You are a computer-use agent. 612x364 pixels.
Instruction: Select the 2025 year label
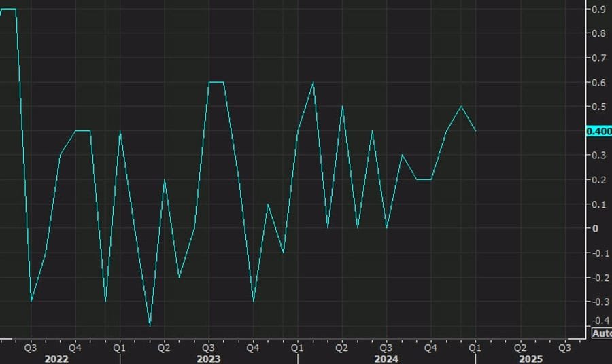(530, 358)
